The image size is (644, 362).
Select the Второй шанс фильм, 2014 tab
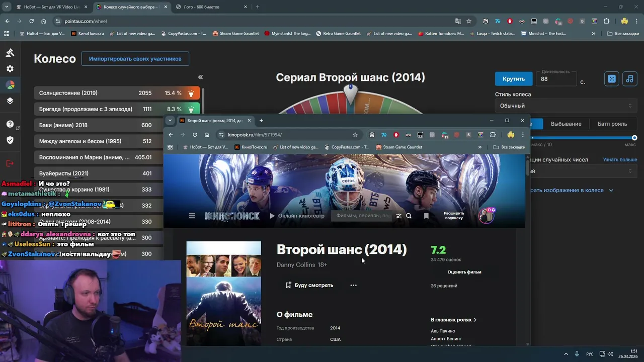tap(216, 121)
